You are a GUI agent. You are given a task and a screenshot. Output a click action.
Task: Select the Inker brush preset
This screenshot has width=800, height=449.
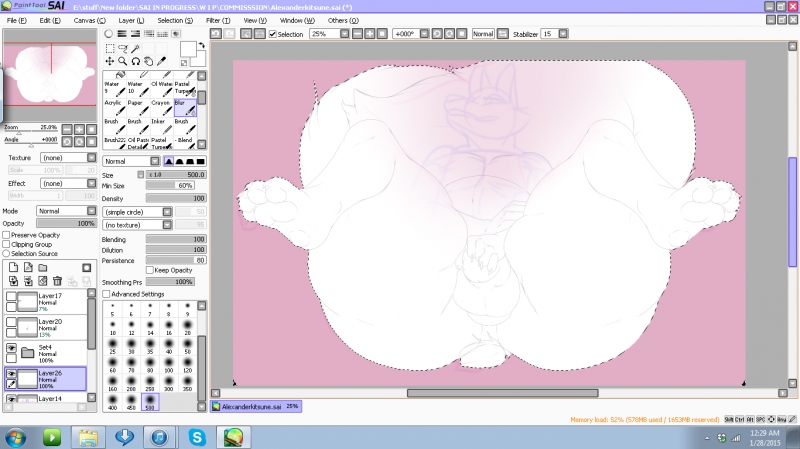(x=160, y=126)
